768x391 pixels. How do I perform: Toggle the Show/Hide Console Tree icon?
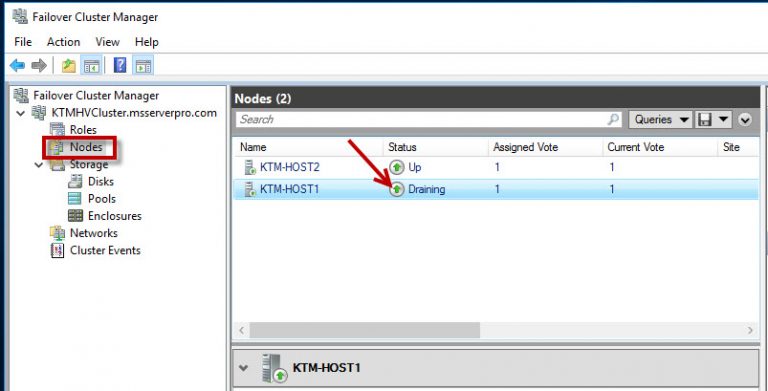point(92,65)
